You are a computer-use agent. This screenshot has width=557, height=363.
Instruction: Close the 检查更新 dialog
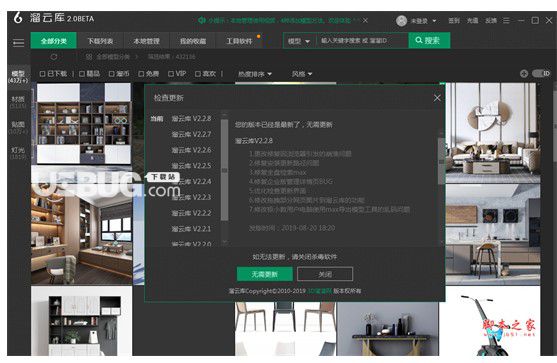click(437, 98)
